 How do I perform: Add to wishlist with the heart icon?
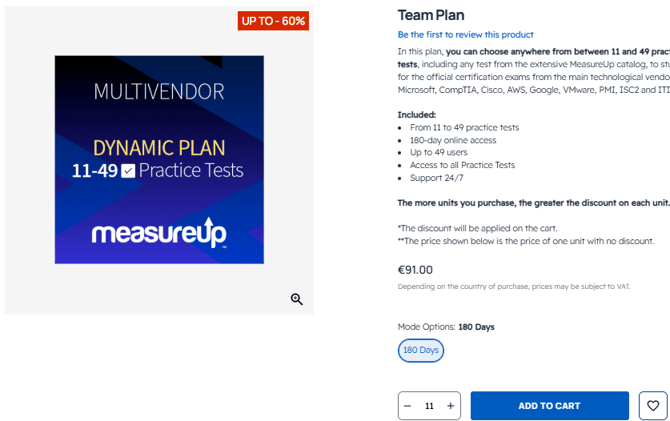click(x=653, y=406)
